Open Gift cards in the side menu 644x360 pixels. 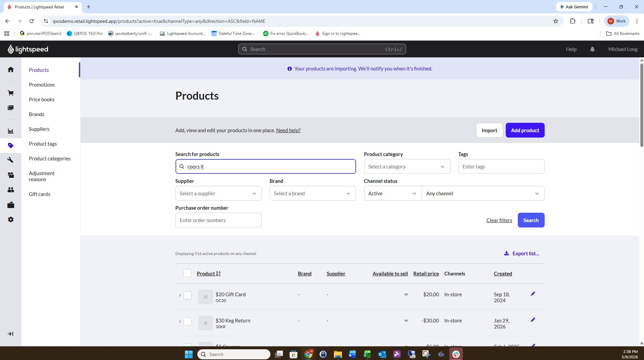[40, 194]
